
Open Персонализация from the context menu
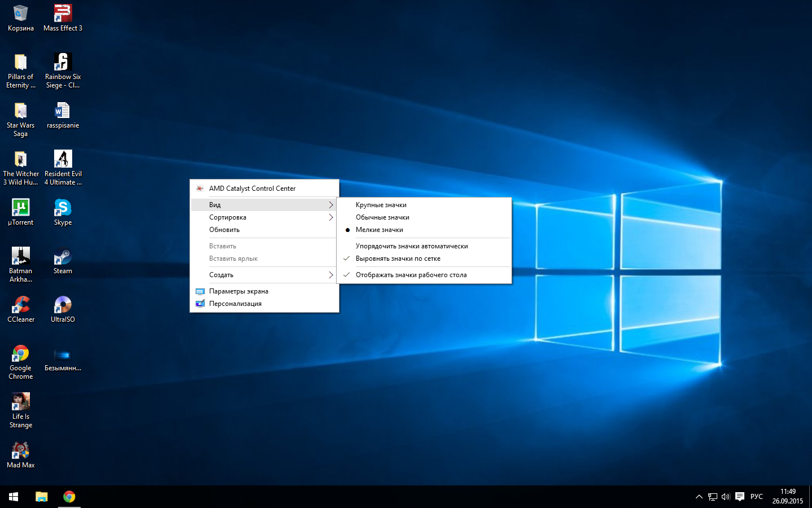pos(264,304)
